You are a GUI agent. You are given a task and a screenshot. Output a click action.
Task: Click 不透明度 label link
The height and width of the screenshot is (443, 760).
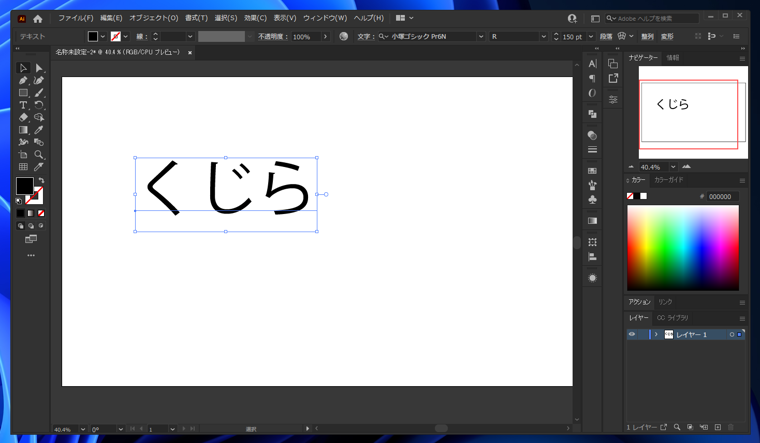pos(271,36)
